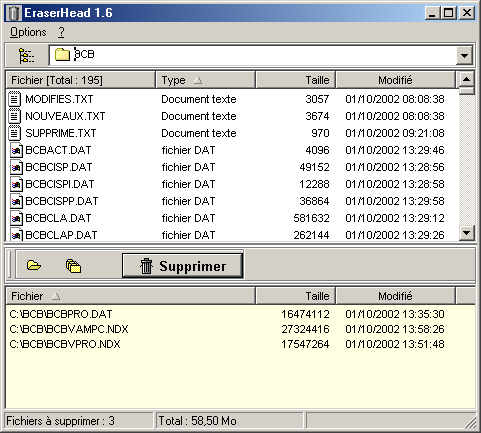Click the DAT file icon of BCBCISPI.DAT
This screenshot has height=433, width=481.
pyautogui.click(x=16, y=184)
